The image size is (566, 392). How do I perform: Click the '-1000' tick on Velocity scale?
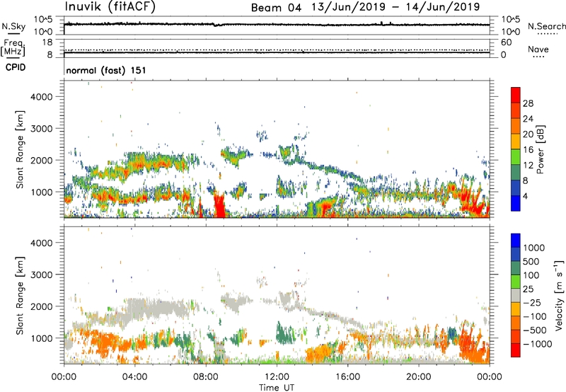click(x=537, y=344)
